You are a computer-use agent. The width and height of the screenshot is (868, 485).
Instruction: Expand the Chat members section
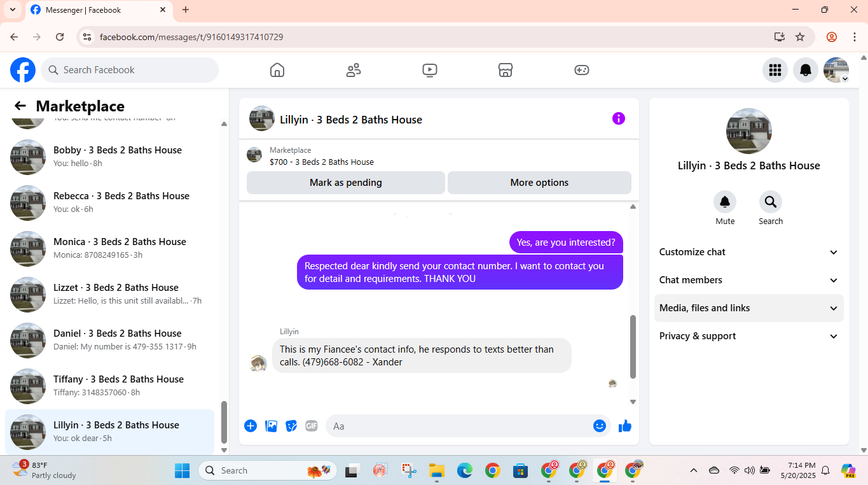pos(749,280)
